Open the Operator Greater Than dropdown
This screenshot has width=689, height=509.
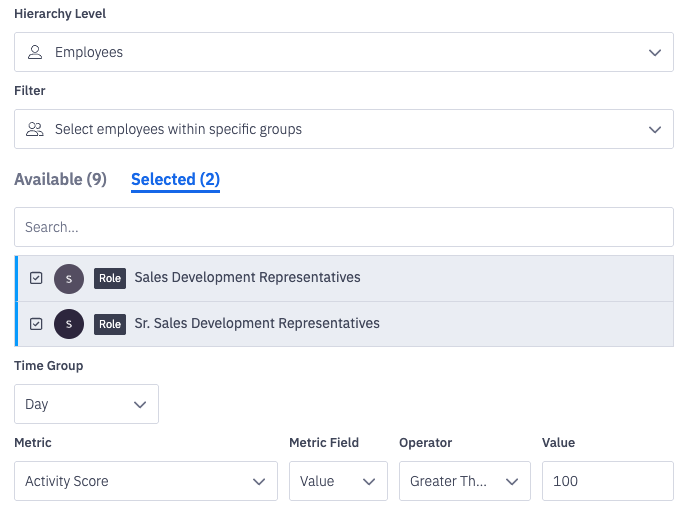(464, 481)
